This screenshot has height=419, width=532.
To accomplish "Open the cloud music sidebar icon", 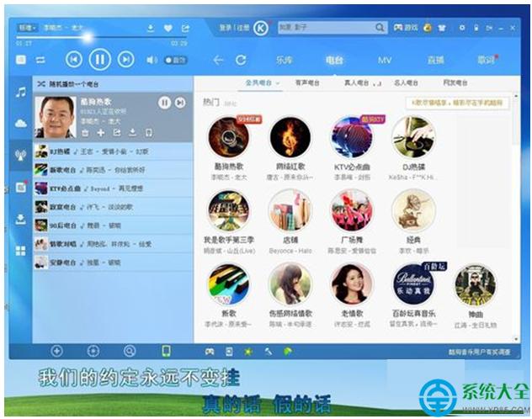I will 21,124.
